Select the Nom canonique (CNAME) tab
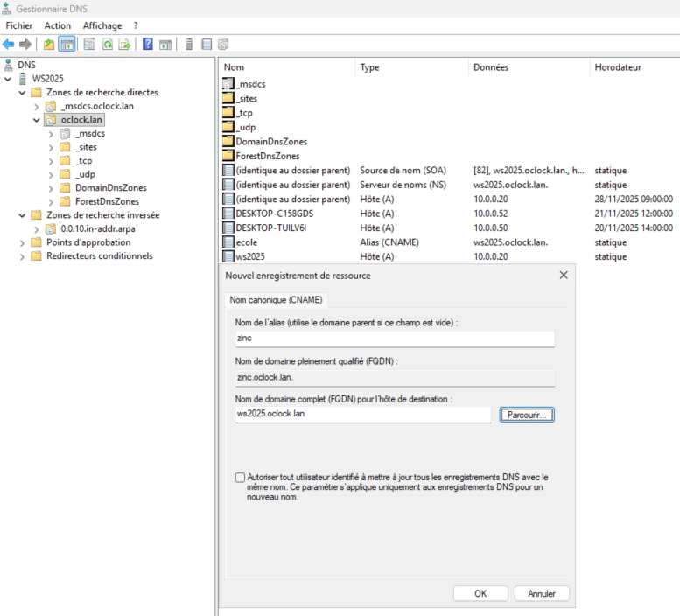Viewport: 680px width, 616px height. (x=276, y=299)
